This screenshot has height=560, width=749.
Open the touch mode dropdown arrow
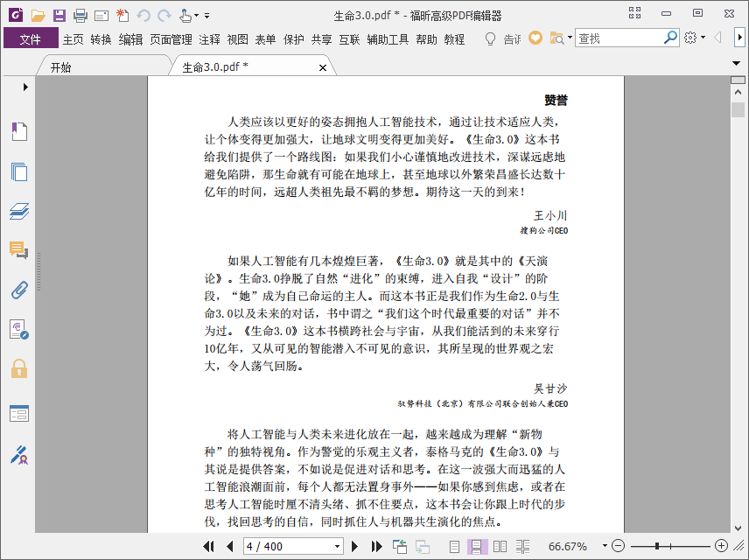coord(196,16)
